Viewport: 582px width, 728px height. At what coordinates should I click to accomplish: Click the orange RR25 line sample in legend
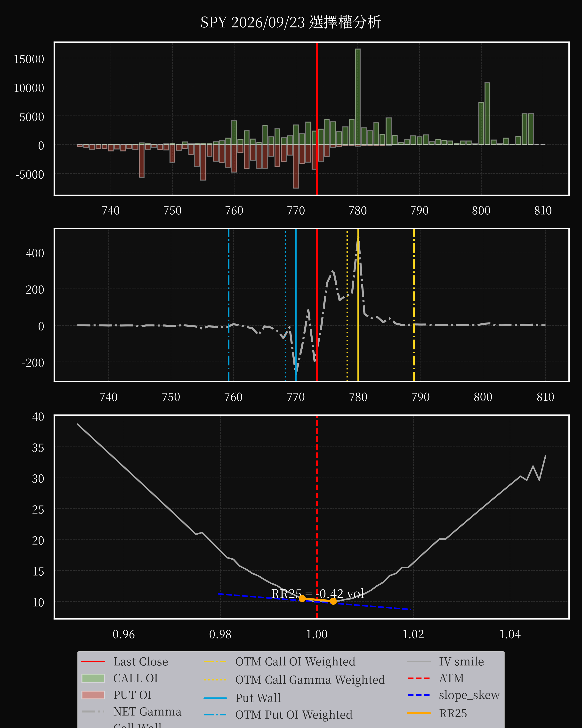(419, 713)
